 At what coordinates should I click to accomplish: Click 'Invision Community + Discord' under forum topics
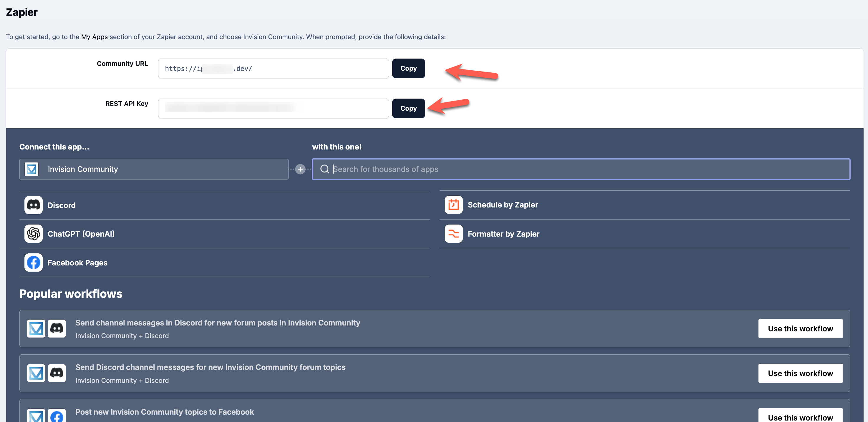(x=122, y=381)
